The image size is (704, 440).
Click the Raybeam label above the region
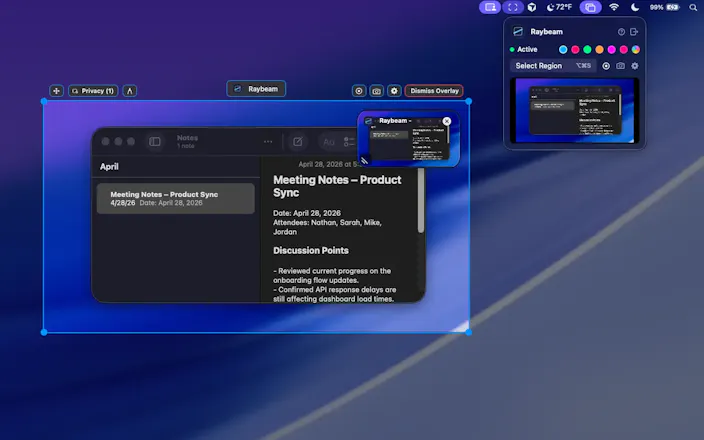[x=256, y=89]
